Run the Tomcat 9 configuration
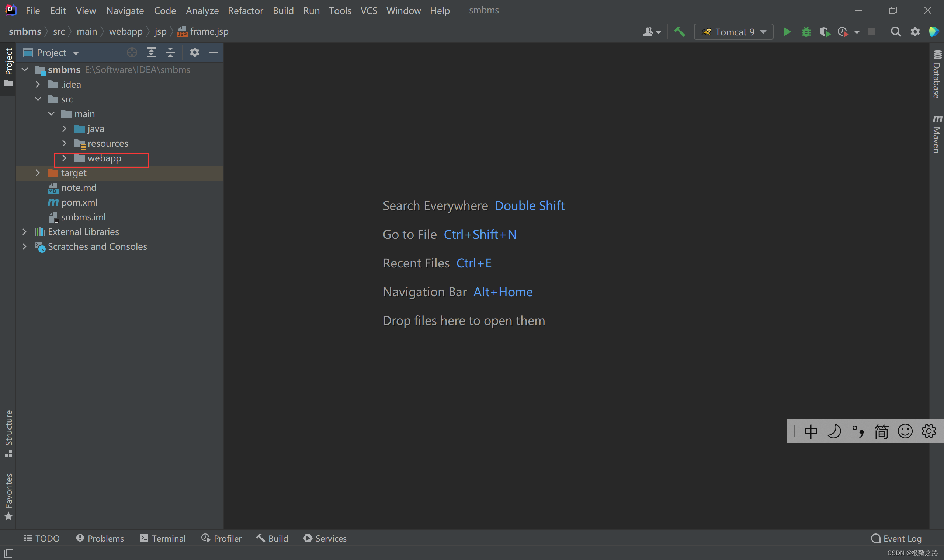The image size is (944, 560). click(787, 32)
